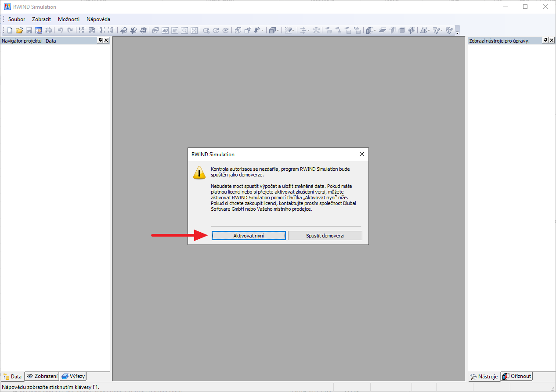Pin the tools panel on the right
The image size is (556, 392).
point(546,40)
